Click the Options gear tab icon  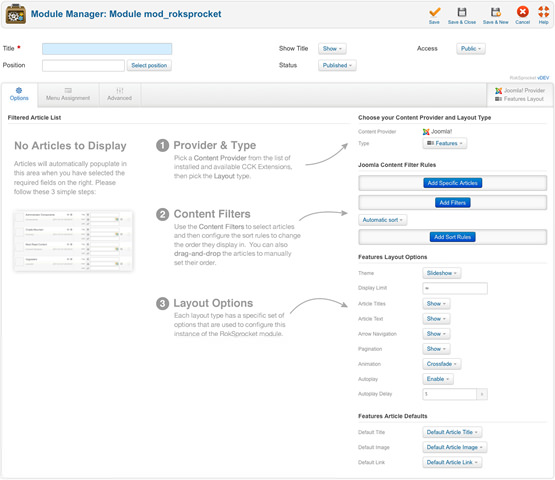click(x=19, y=90)
